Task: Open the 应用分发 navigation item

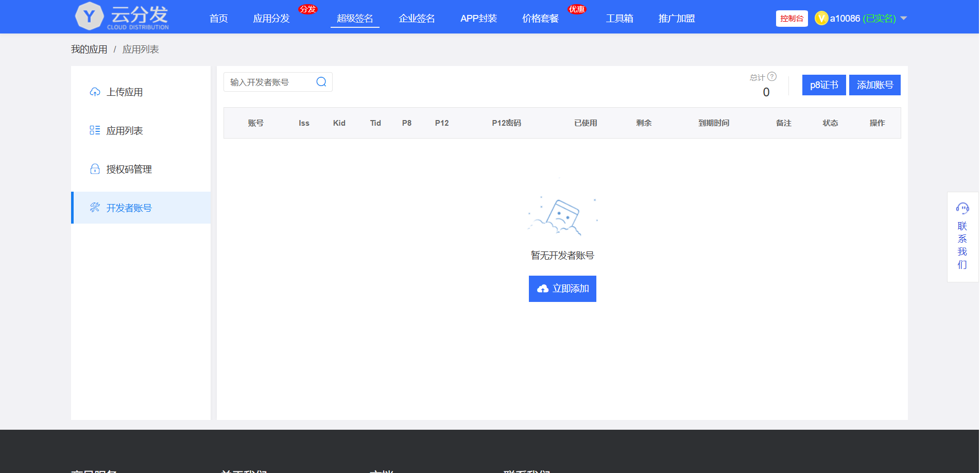Action: (x=271, y=19)
